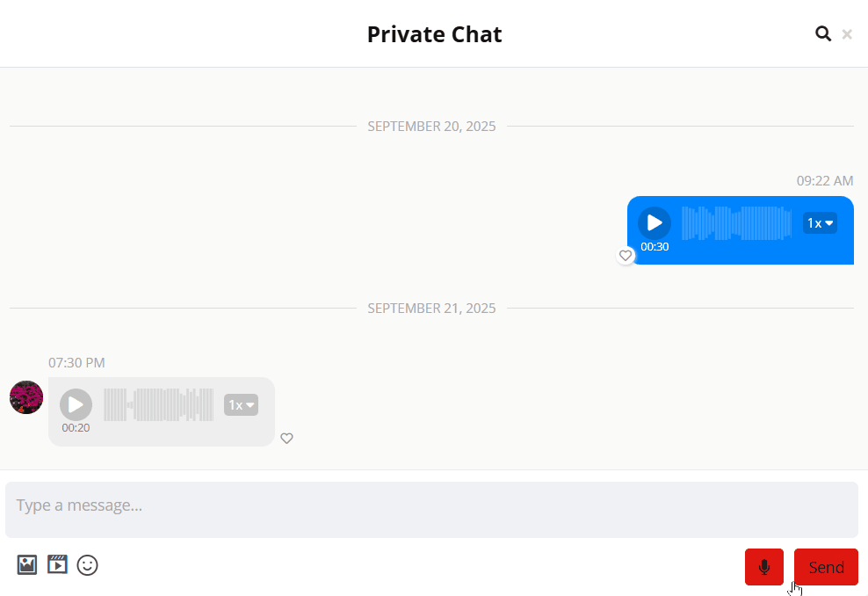Attach an image using the picture icon

pyautogui.click(x=27, y=564)
